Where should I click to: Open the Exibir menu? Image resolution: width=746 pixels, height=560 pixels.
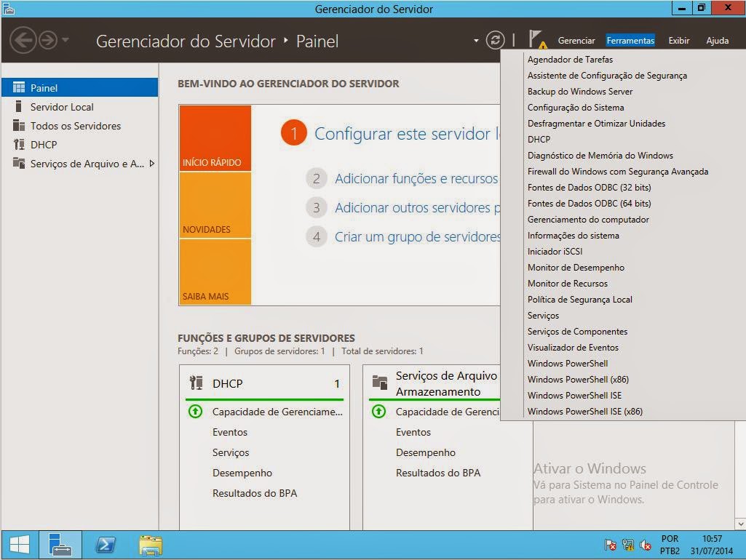pyautogui.click(x=678, y=41)
